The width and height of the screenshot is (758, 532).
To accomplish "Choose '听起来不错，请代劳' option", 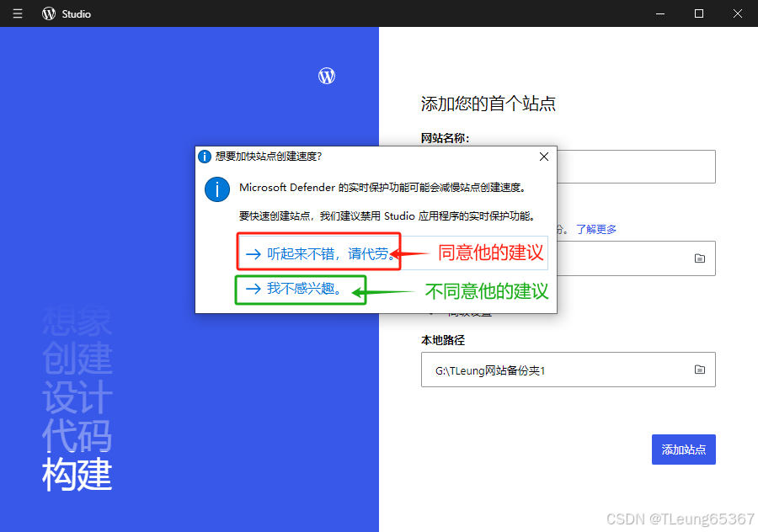I will click(393, 253).
